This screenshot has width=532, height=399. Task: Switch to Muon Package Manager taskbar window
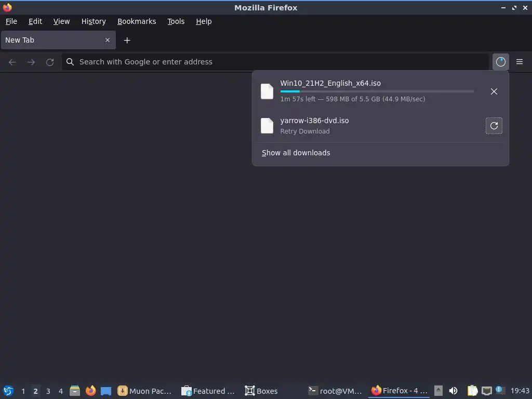tap(145, 391)
